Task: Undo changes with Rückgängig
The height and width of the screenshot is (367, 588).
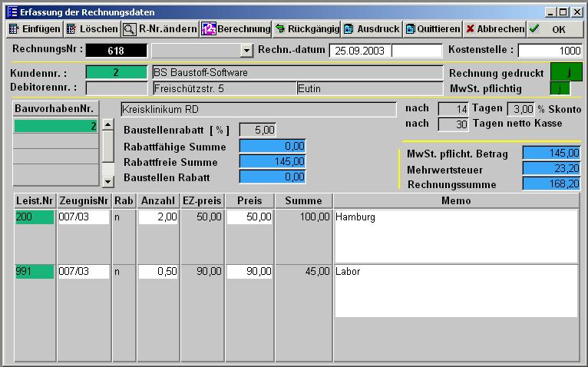Action: pyautogui.click(x=306, y=29)
